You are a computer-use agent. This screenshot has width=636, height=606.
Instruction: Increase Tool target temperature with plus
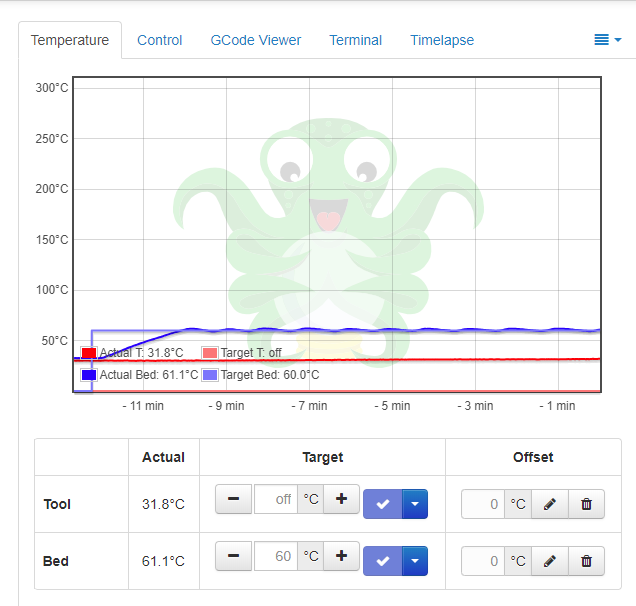[341, 499]
